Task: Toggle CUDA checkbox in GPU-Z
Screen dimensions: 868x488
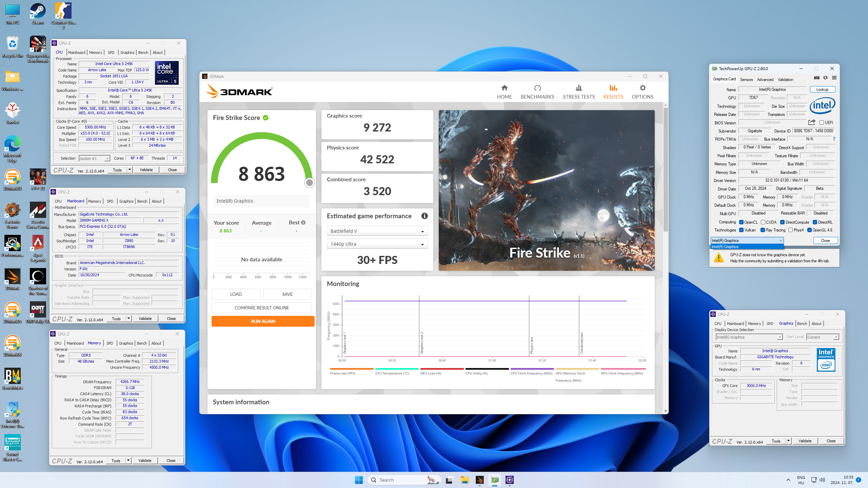Action: pyautogui.click(x=763, y=222)
